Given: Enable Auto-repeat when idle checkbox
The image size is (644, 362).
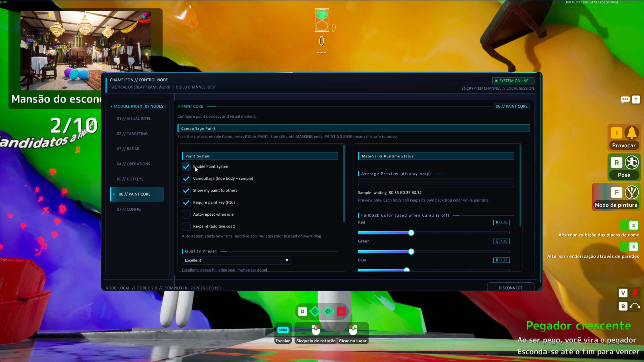Looking at the screenshot, I should (186, 214).
